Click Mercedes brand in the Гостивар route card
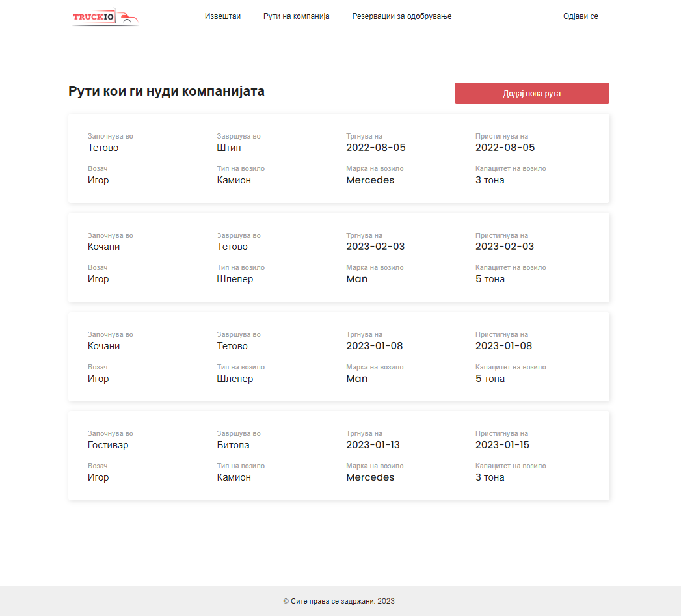681x616 pixels. (x=370, y=477)
